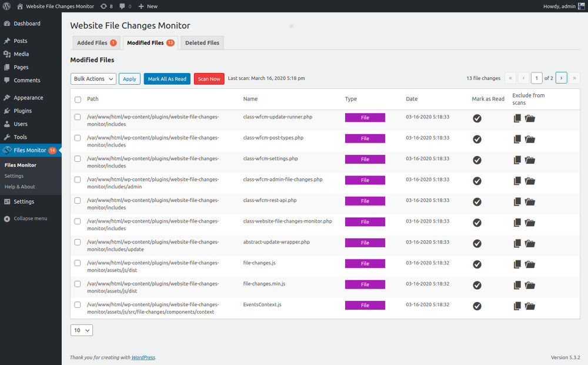Tick checkbox for class-wfcm-post-types.php row
This screenshot has width=588, height=365.
[77, 138]
